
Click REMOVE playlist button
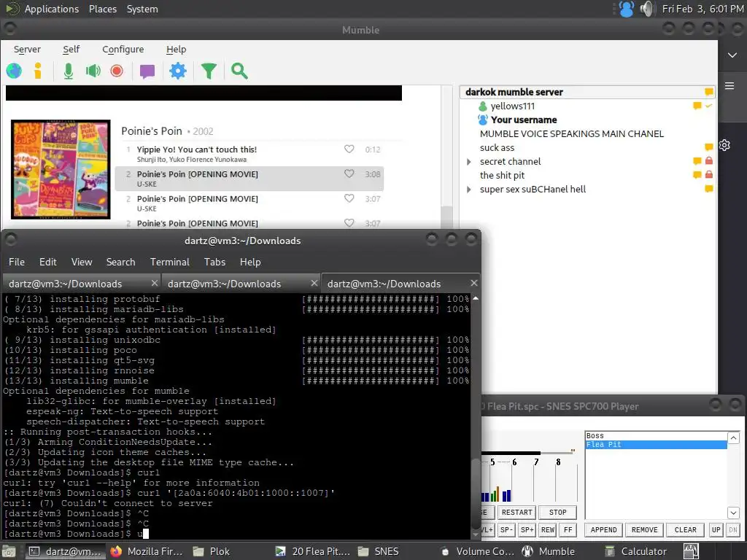tap(645, 529)
